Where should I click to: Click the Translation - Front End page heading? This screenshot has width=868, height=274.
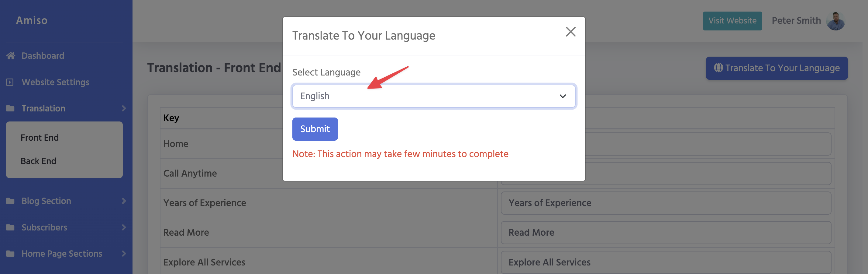[214, 68]
